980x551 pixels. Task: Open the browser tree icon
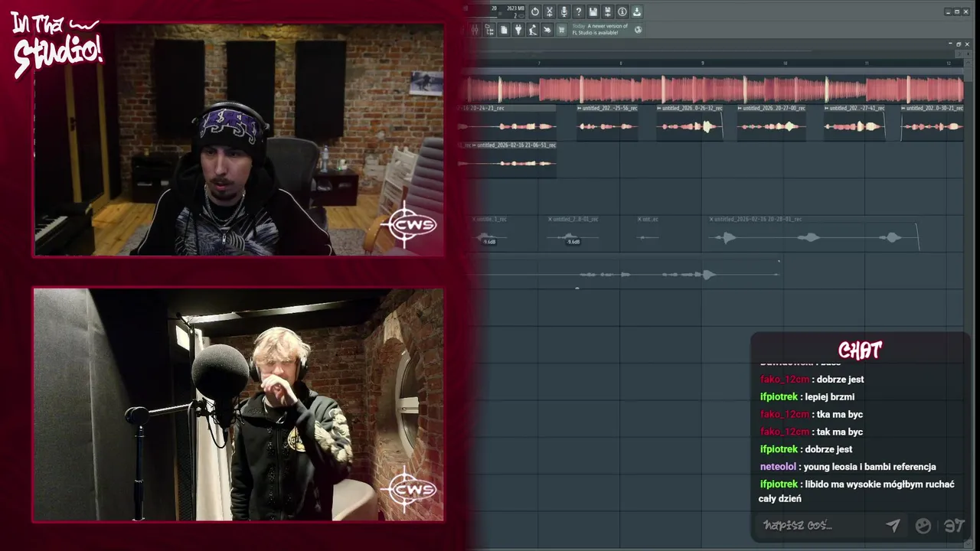click(x=489, y=30)
